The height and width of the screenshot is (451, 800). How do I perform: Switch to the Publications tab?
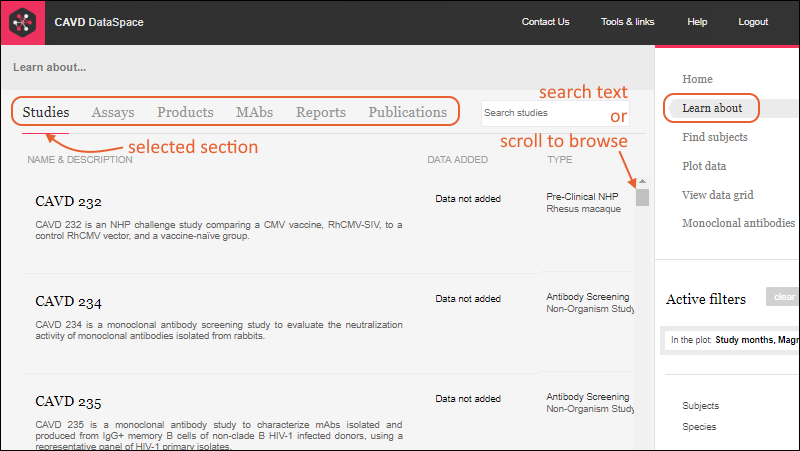[x=408, y=112]
